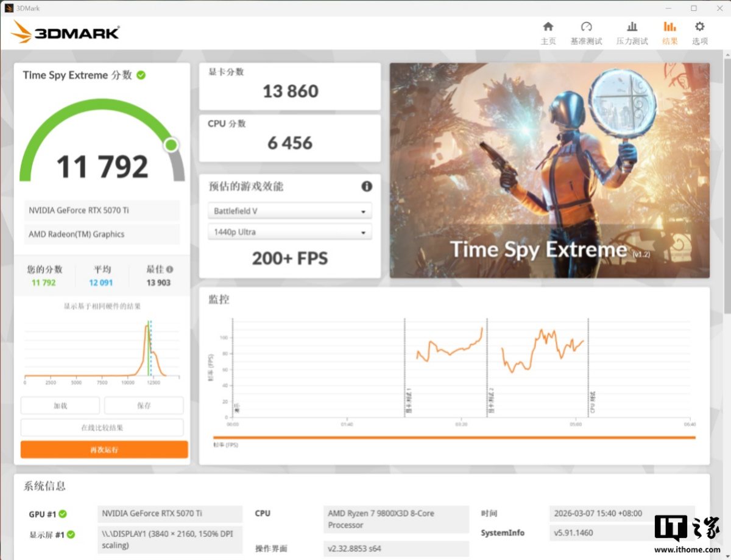Click the monitoring section heading (监控)
Image resolution: width=731 pixels, height=560 pixels.
click(219, 299)
